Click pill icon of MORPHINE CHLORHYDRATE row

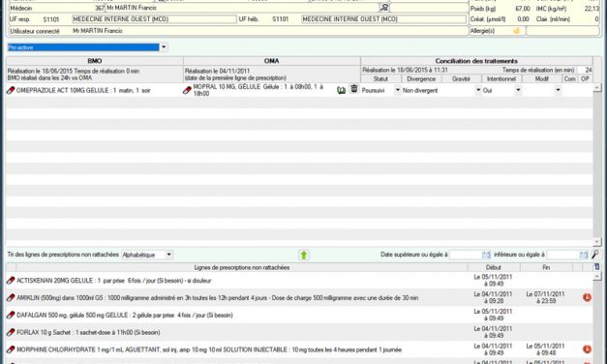tap(11, 349)
